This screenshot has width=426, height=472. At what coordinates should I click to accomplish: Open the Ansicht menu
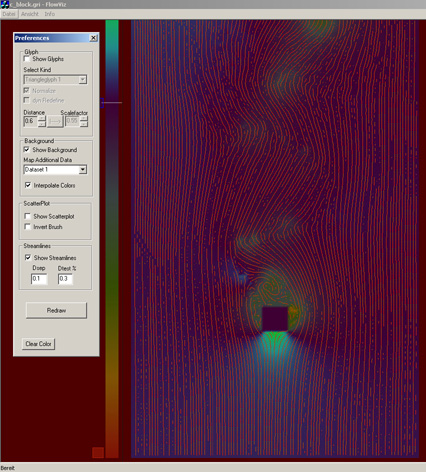30,14
